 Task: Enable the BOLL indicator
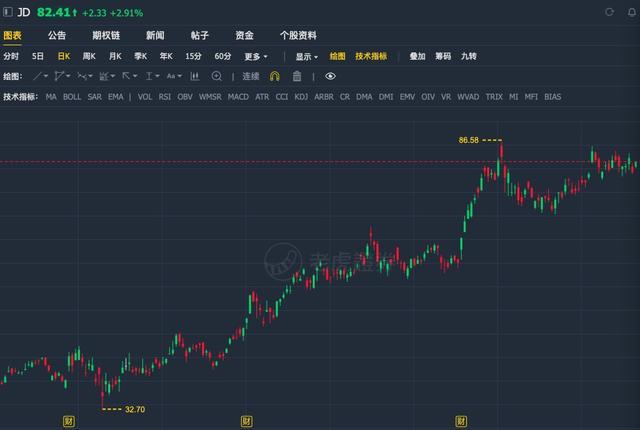[72, 96]
